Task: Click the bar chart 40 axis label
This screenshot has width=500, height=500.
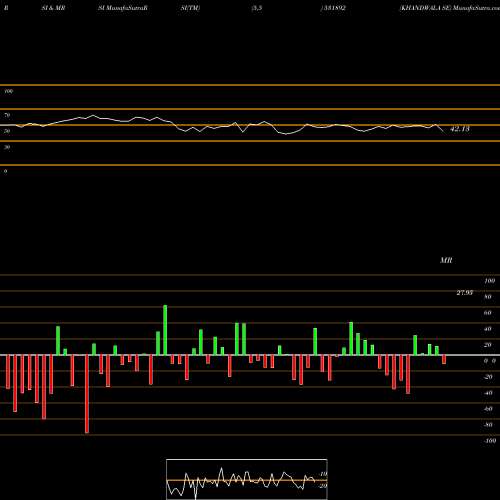Action: [488, 329]
